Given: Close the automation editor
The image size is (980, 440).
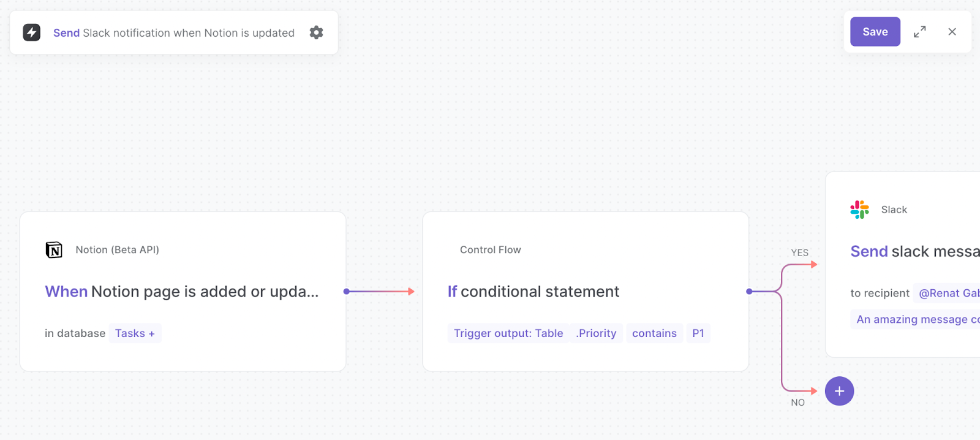Looking at the screenshot, I should coord(952,32).
